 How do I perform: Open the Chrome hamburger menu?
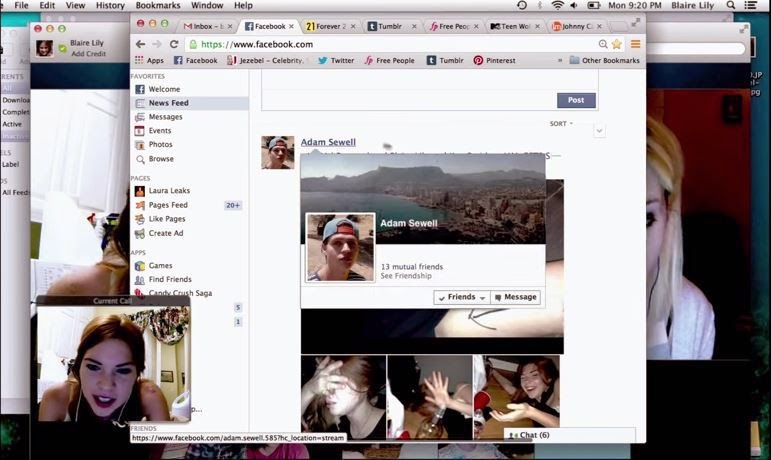coord(635,44)
